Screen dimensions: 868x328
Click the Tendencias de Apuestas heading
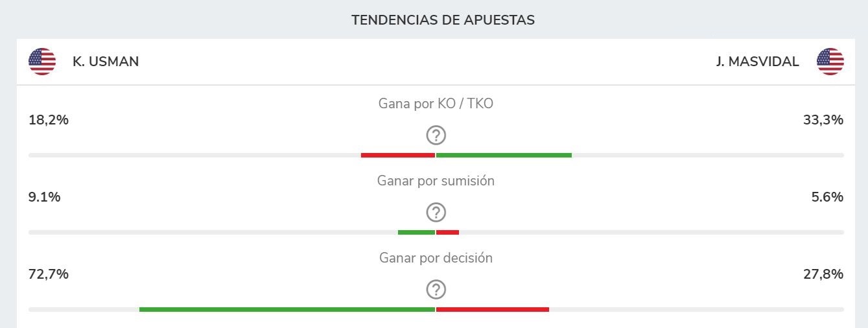(x=443, y=20)
